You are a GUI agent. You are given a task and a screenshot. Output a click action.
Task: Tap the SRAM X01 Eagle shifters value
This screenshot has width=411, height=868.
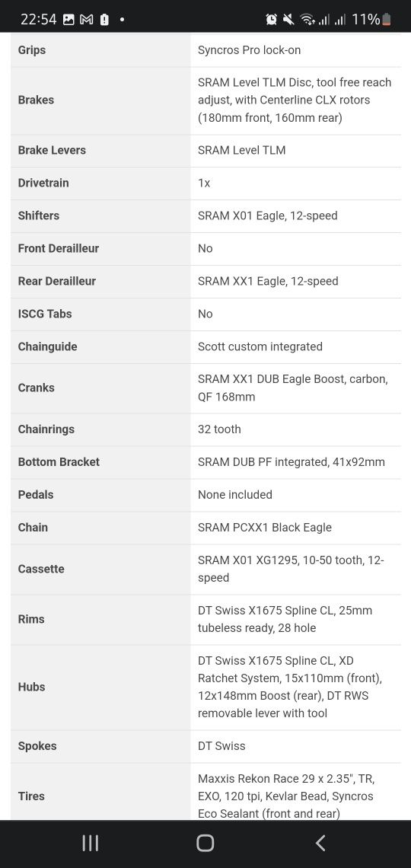[268, 215]
